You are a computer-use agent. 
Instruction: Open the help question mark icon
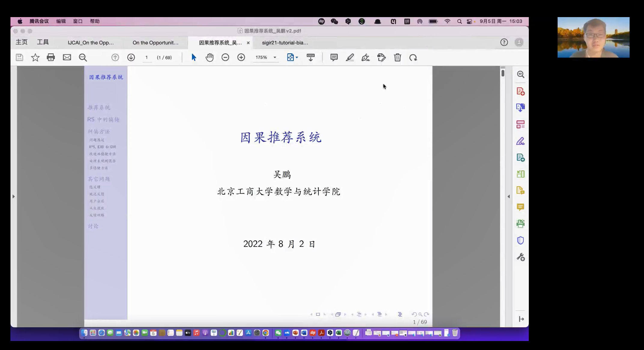[504, 42]
